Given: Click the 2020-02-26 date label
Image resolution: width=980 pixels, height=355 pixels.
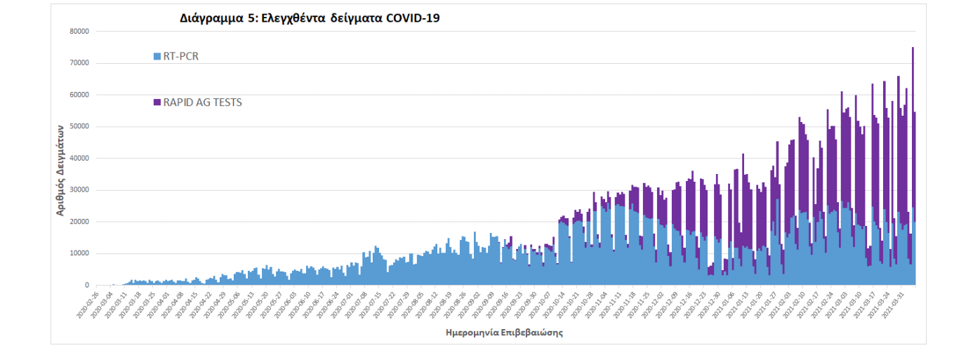Looking at the screenshot, I should 88,304.
